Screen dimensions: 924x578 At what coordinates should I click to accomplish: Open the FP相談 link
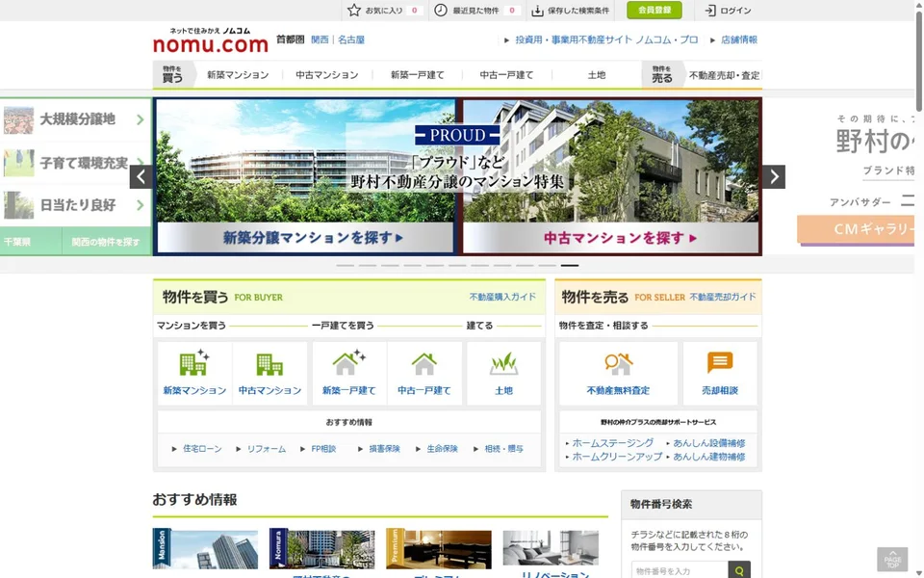(323, 449)
